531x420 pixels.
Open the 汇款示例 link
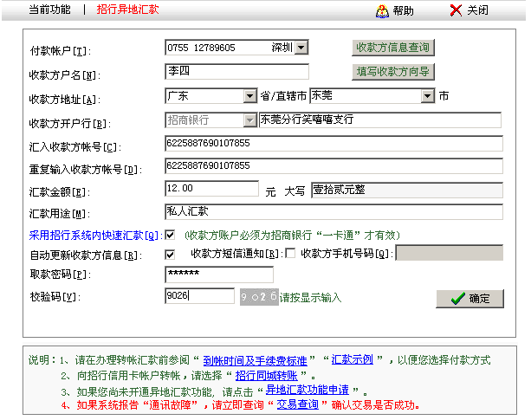(353, 359)
